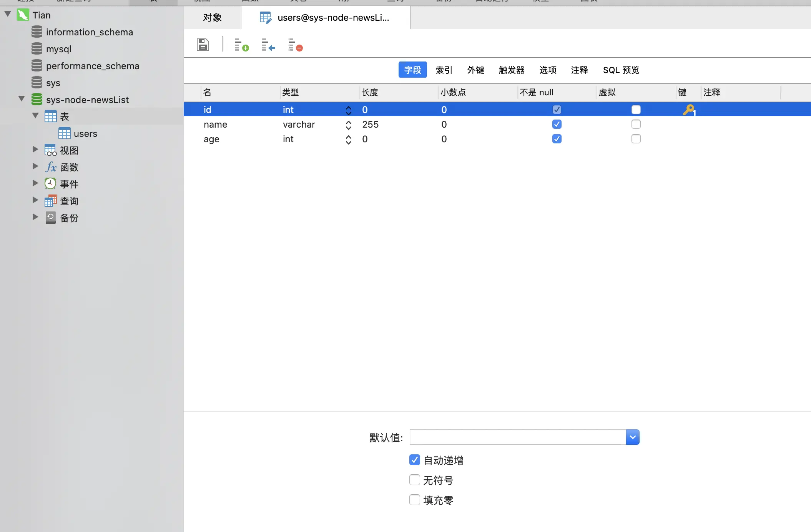Click the 默认值 default value input field

point(517,437)
